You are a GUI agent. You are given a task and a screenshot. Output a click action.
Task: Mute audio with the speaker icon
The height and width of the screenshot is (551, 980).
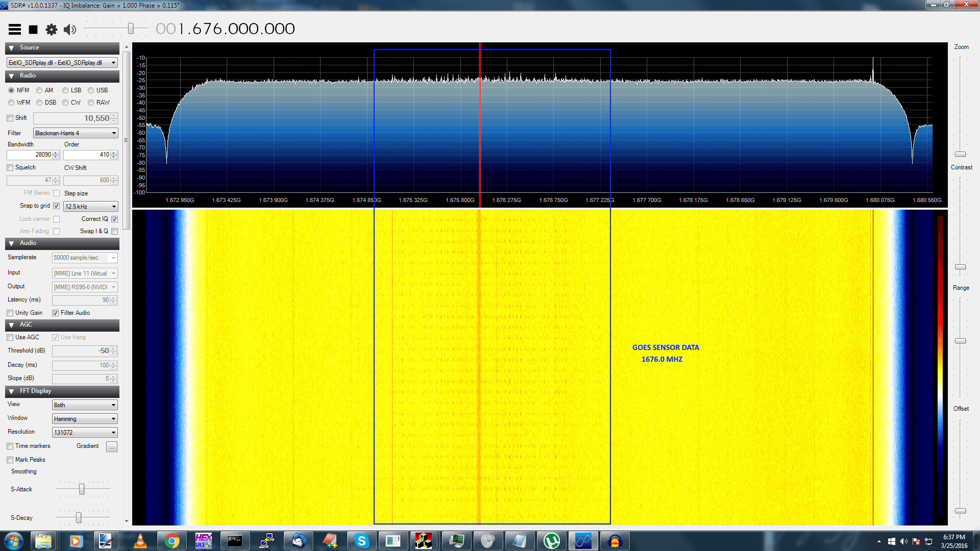[x=70, y=30]
